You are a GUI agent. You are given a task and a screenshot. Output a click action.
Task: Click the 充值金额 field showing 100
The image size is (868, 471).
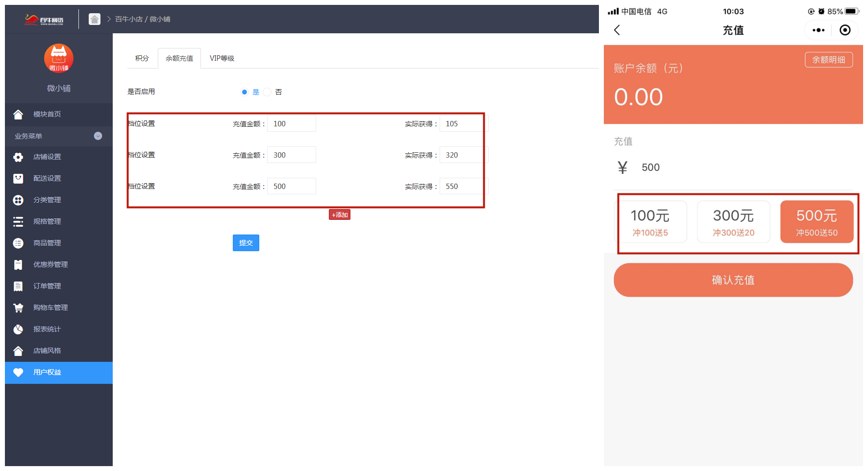292,124
